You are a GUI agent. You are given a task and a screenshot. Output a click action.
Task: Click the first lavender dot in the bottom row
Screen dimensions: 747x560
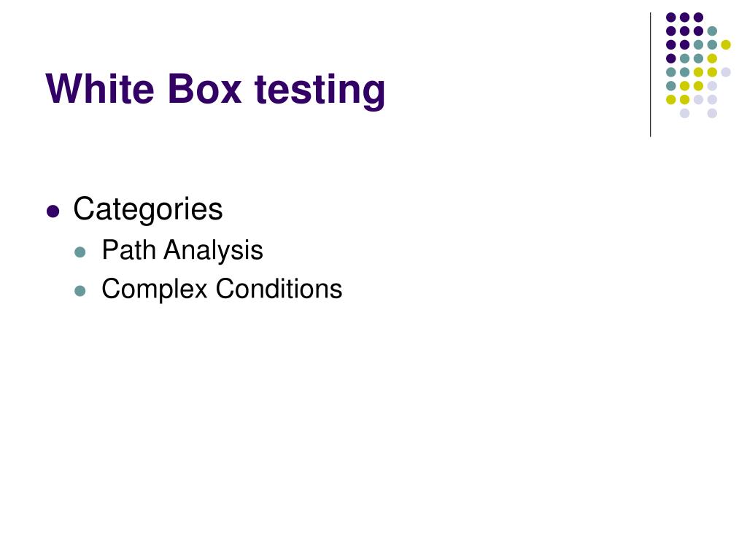(x=684, y=113)
